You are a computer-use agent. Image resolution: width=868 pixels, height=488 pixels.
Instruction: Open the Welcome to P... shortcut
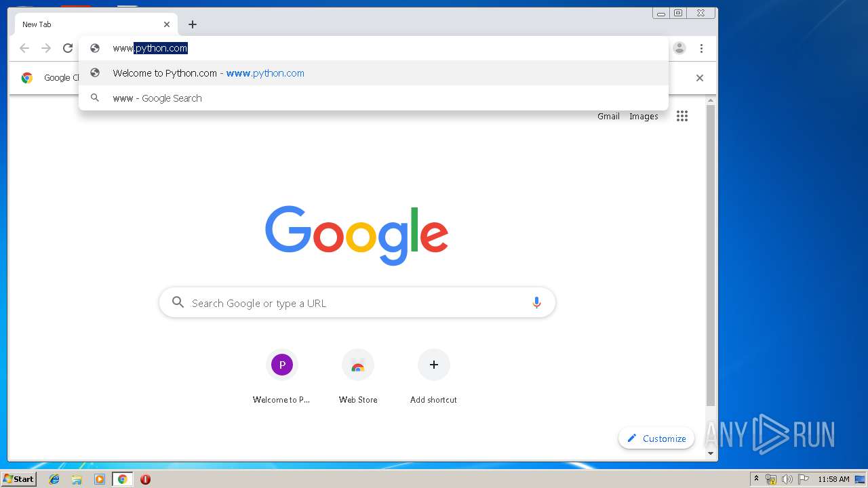coord(281,377)
